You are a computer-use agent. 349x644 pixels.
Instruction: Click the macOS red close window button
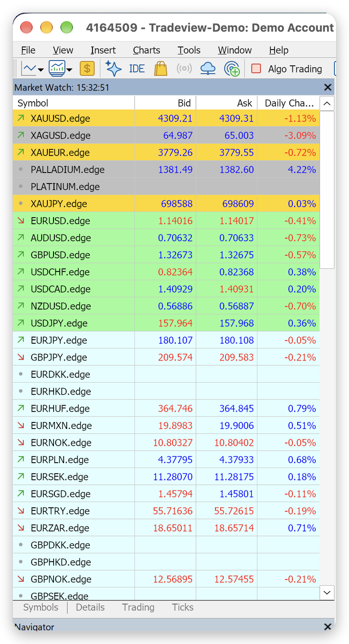click(x=27, y=28)
